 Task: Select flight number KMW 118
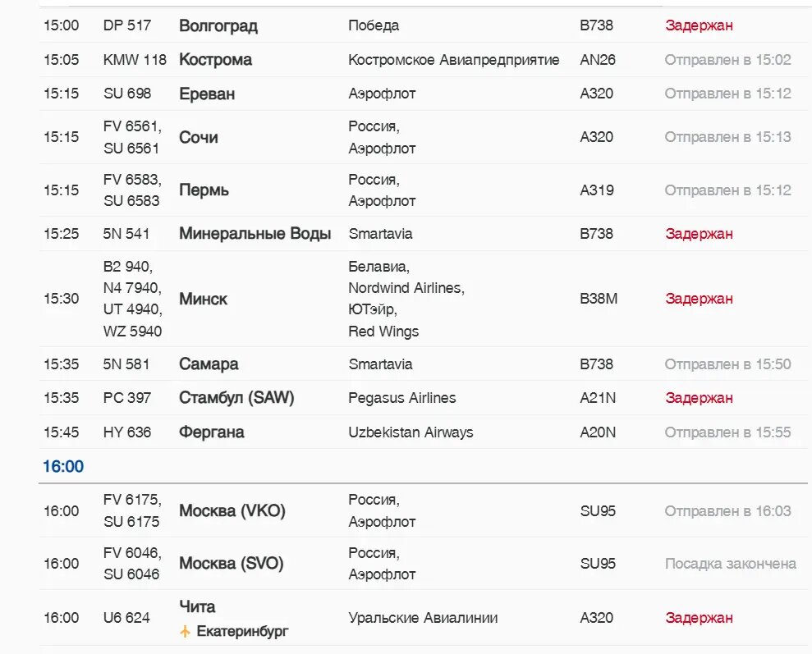click(135, 60)
